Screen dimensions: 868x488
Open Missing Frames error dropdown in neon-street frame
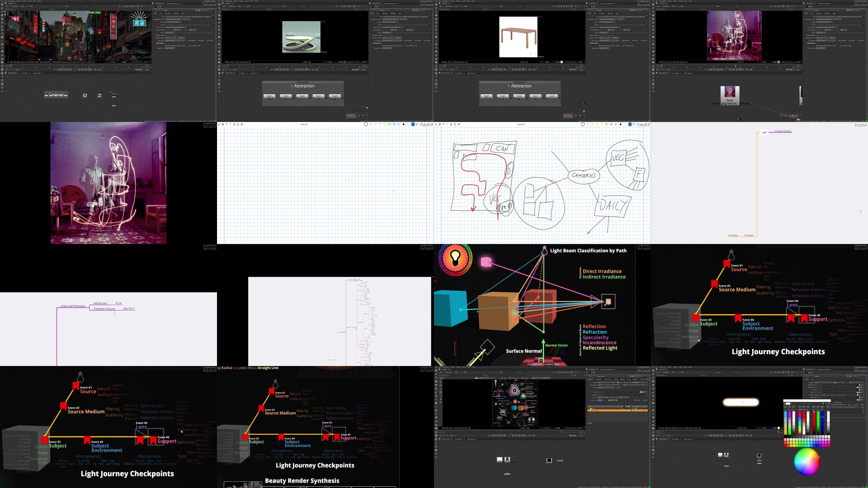pyautogui.click(x=171, y=38)
